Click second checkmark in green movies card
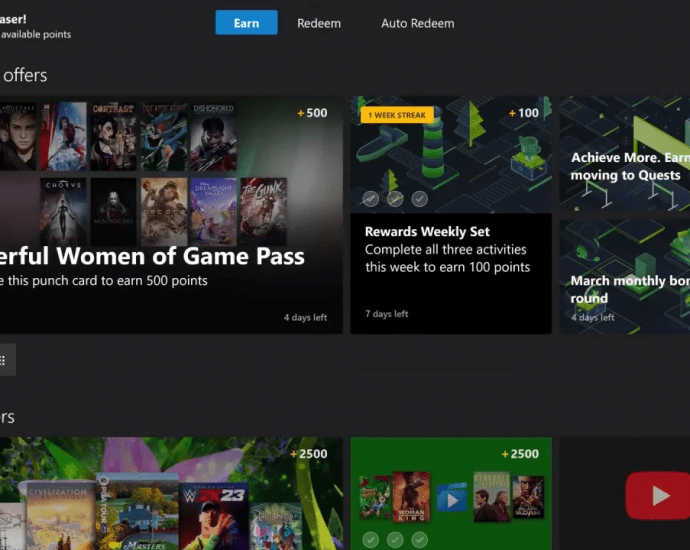This screenshot has height=550, width=690. tap(395, 539)
